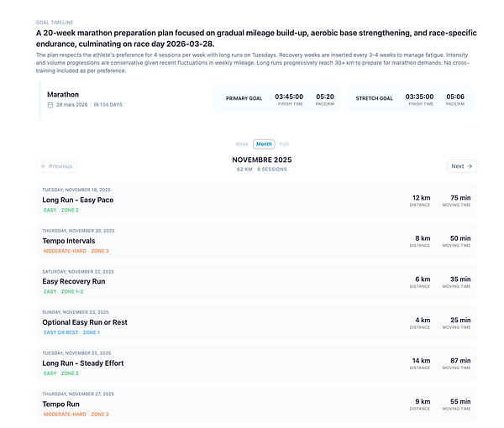Open the Tempo Intervals session
504x428 pixels.
(256, 241)
